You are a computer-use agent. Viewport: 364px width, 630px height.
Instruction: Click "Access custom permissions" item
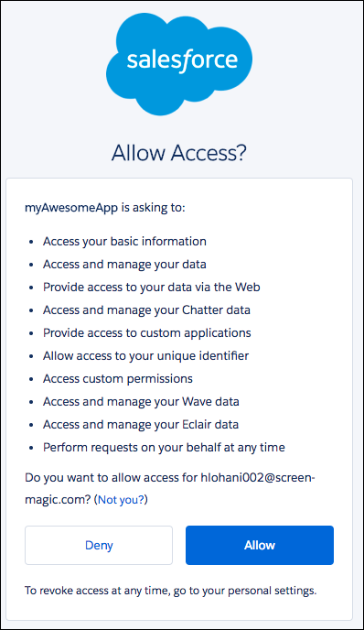pos(118,379)
